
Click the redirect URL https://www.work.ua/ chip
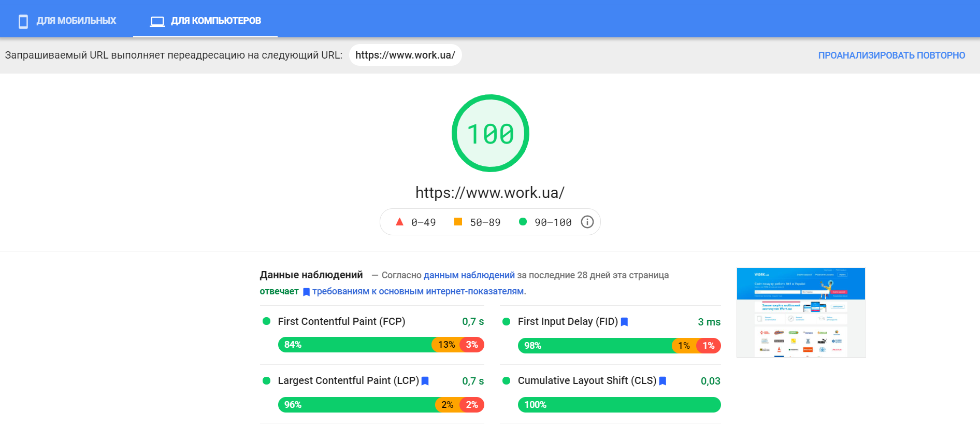point(405,55)
